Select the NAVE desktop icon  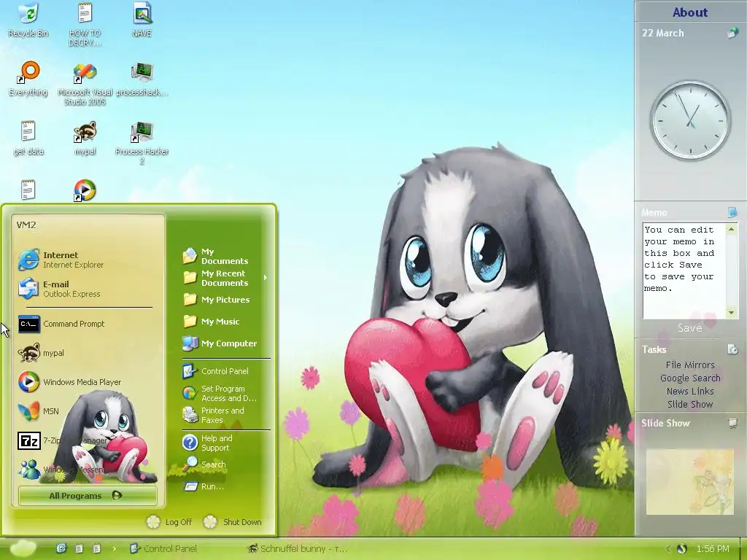tap(142, 19)
